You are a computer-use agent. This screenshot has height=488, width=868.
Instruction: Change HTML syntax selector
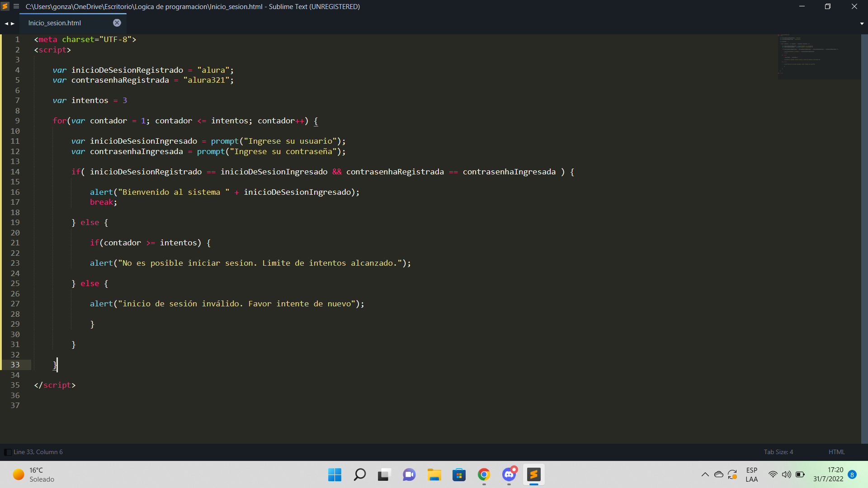[836, 452]
